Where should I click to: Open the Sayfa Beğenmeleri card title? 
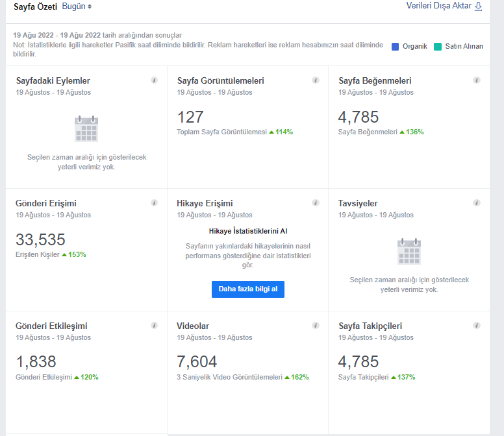375,80
